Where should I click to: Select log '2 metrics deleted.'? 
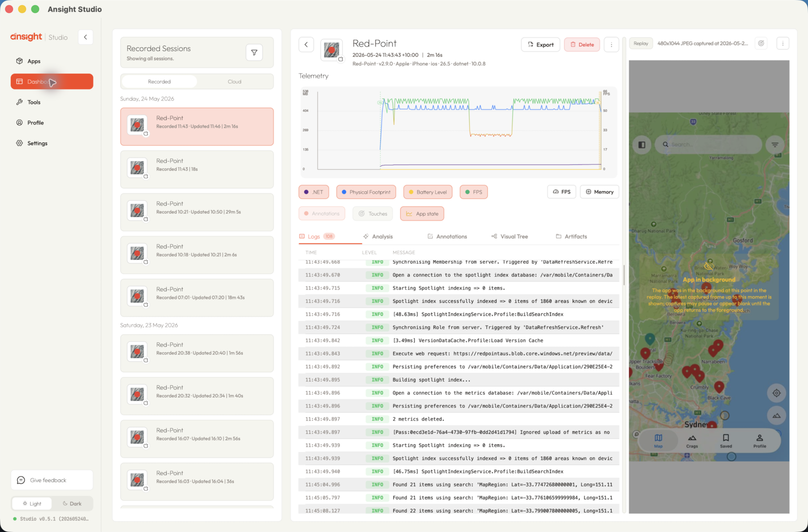tap(458, 419)
